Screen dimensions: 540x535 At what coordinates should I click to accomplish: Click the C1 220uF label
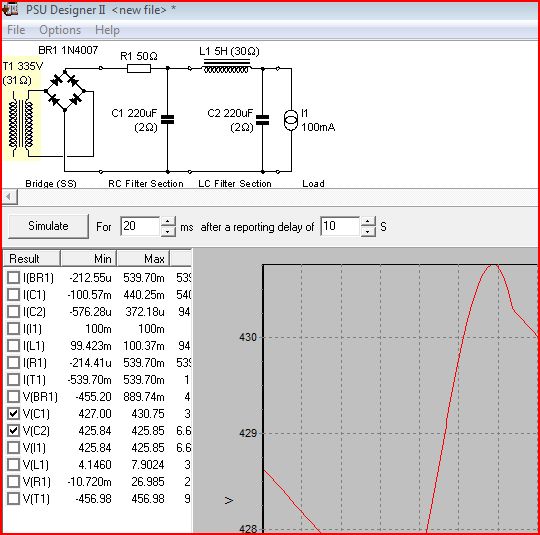134,120
